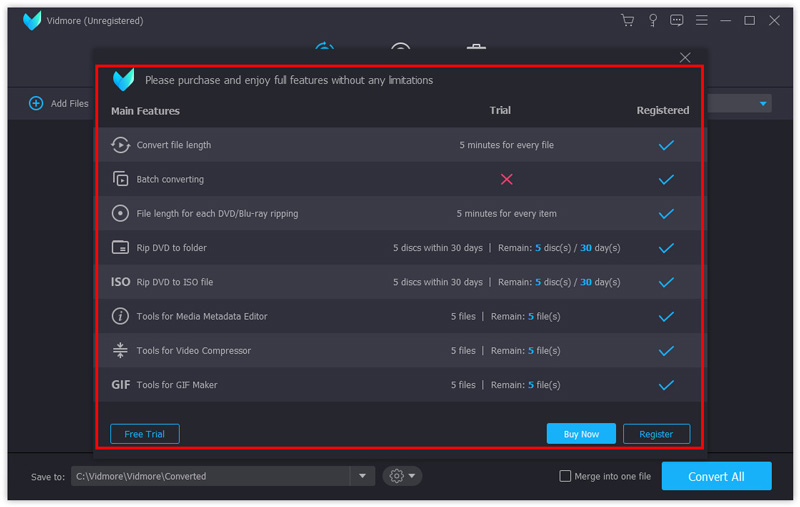Click the ISO file icon

[x=120, y=282]
